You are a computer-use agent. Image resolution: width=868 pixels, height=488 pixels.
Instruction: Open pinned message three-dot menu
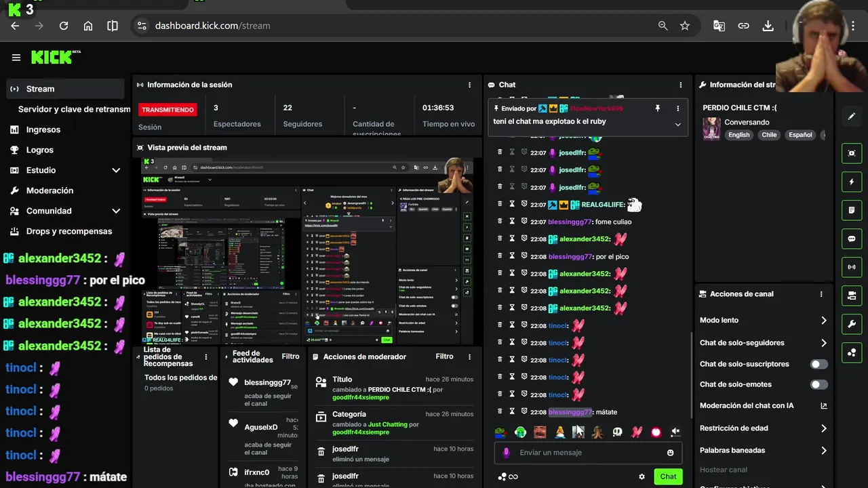677,108
